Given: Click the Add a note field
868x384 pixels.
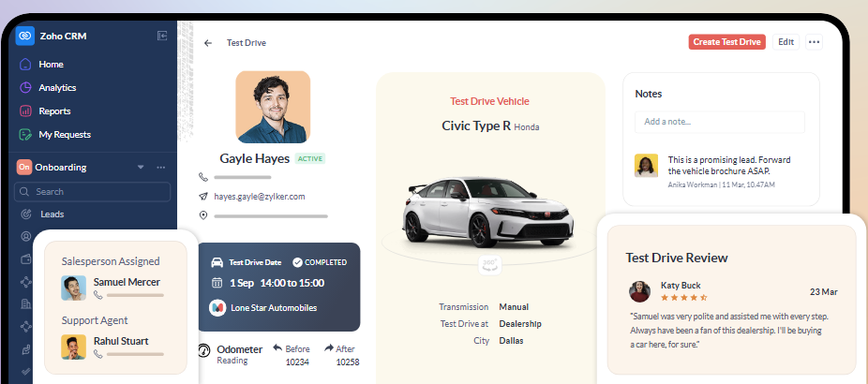Looking at the screenshot, I should tap(720, 122).
